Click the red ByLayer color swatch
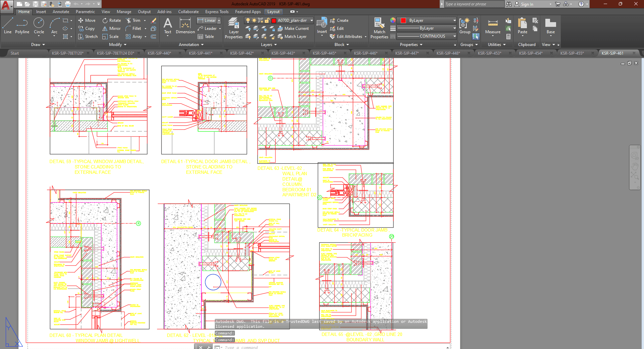 click(403, 20)
